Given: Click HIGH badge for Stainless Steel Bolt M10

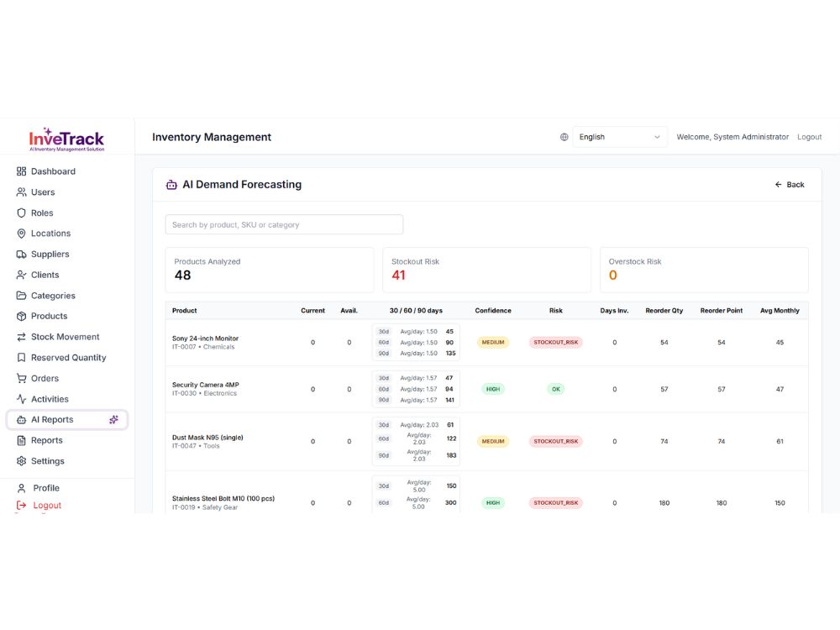Looking at the screenshot, I should pyautogui.click(x=493, y=503).
